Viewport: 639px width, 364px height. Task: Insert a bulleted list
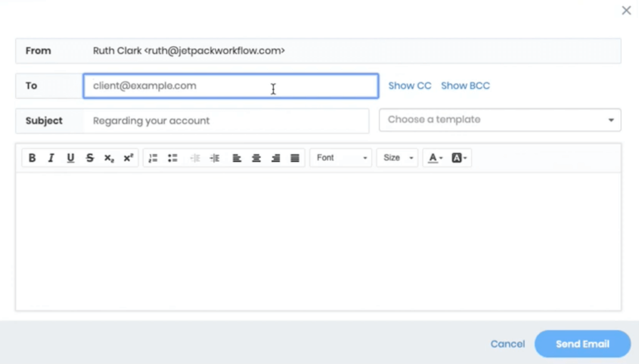pyautogui.click(x=173, y=158)
